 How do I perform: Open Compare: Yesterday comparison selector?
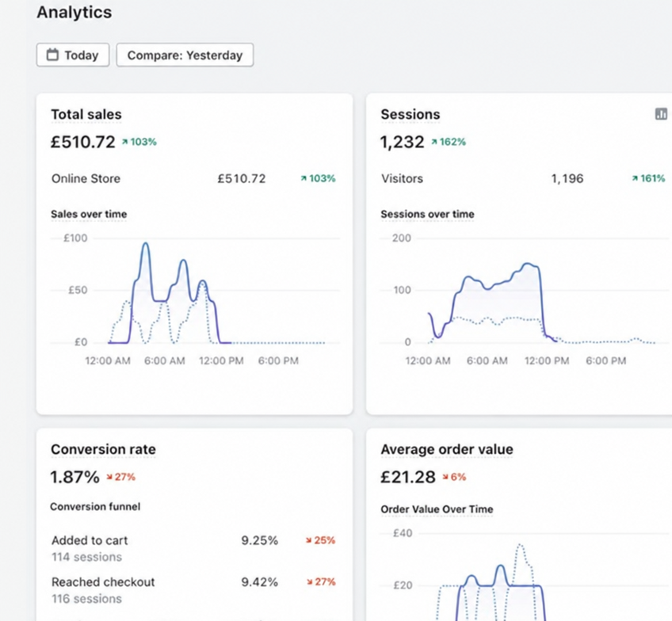(185, 55)
